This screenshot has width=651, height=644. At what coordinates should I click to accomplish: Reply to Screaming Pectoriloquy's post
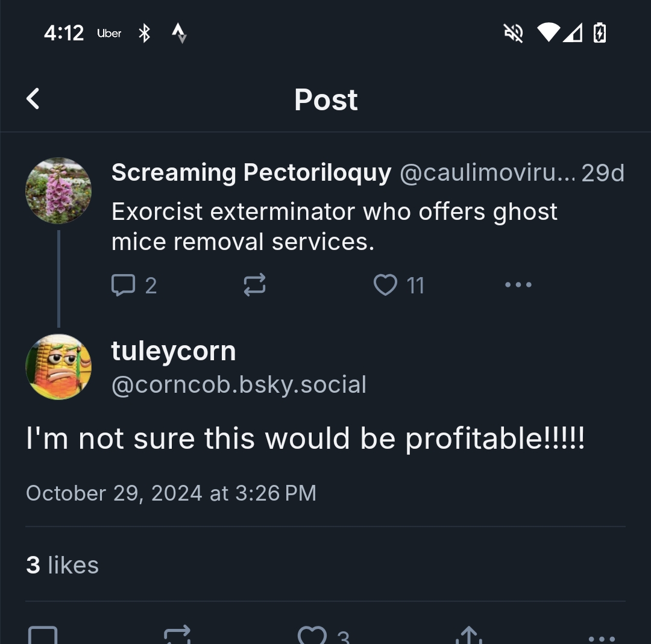pyautogui.click(x=124, y=285)
